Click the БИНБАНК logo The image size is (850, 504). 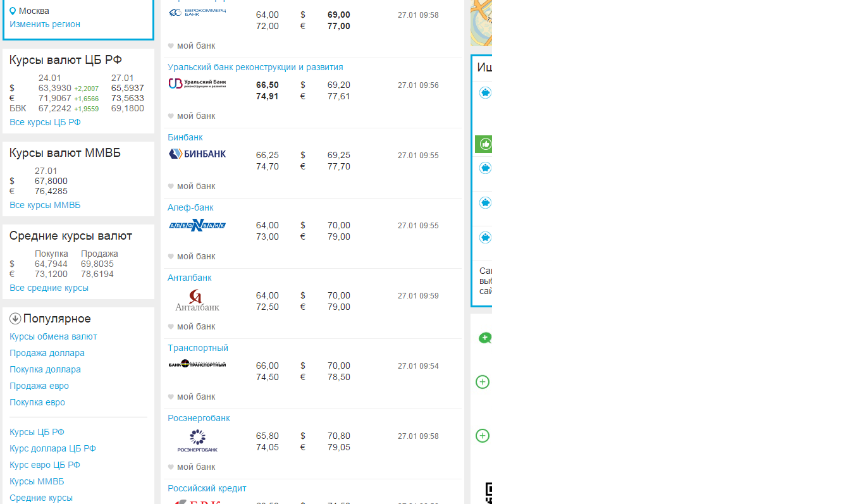tap(197, 154)
